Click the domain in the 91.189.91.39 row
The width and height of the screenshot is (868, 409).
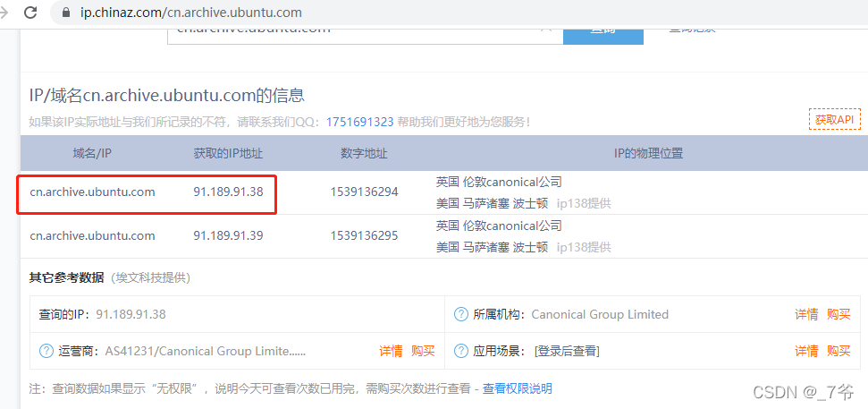click(92, 235)
